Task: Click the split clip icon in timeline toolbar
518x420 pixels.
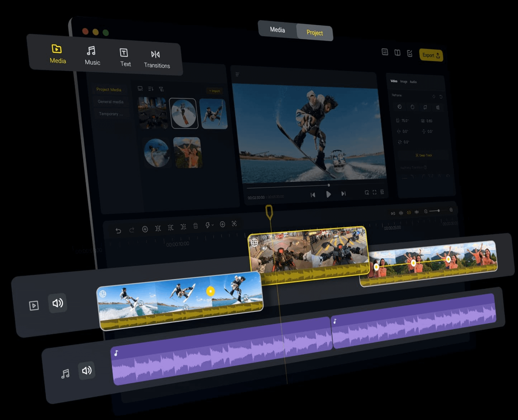Action: click(158, 228)
